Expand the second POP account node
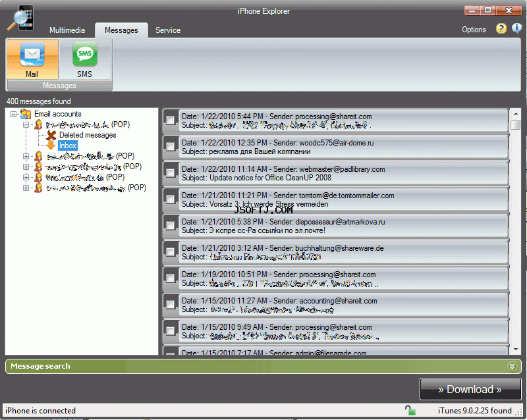The width and height of the screenshot is (527, 420). click(26, 156)
